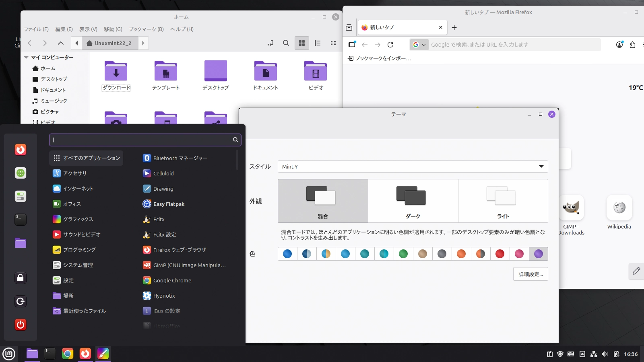Viewport: 644px width, 362px height.
Task: Open Hypnotix from the applications list
Action: (x=164, y=296)
